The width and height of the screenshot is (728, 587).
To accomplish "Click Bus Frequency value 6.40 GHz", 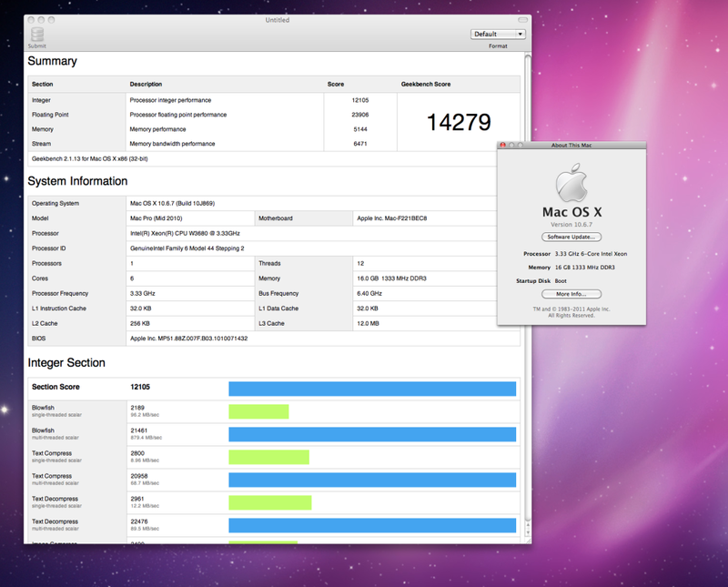I will tap(369, 293).
